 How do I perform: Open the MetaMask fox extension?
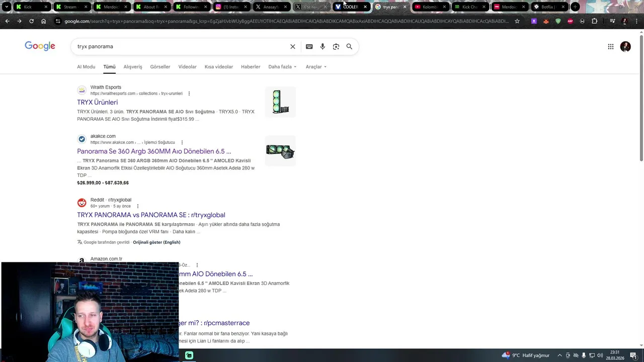pyautogui.click(x=546, y=21)
